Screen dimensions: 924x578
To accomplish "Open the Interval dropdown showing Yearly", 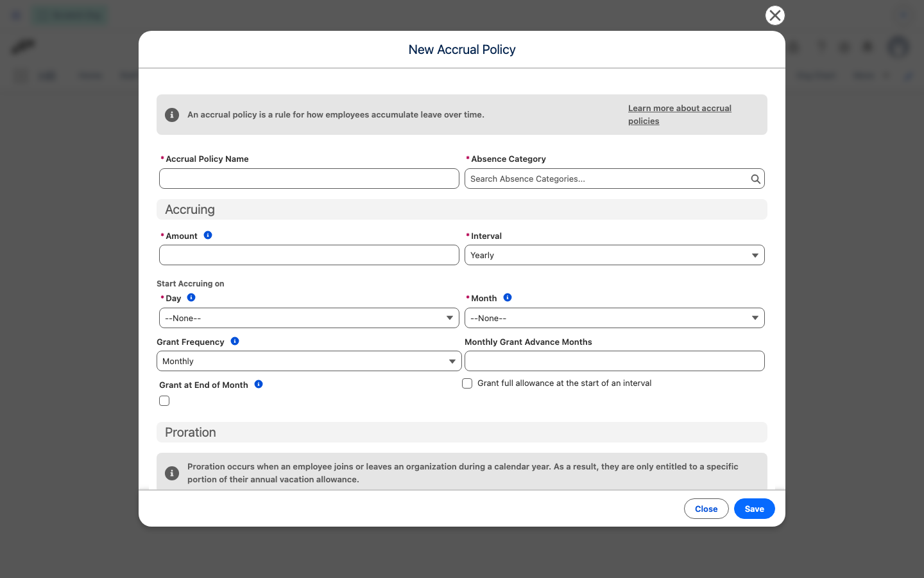I will 615,255.
